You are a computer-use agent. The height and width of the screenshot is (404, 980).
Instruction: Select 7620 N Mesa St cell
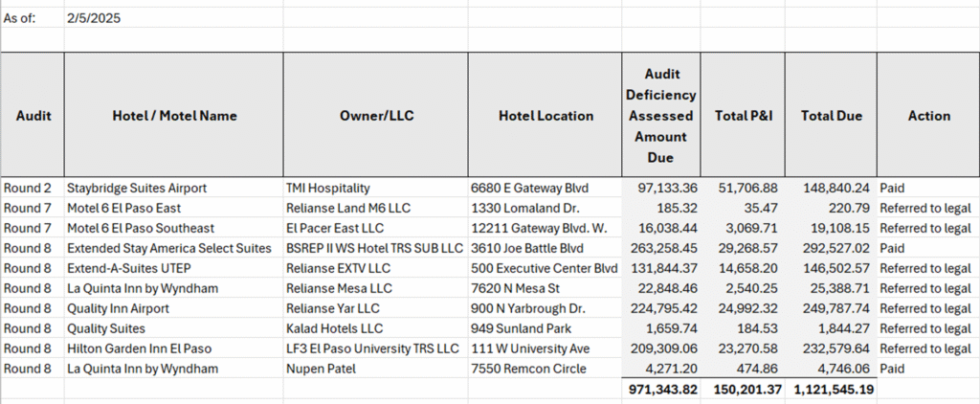(x=545, y=288)
